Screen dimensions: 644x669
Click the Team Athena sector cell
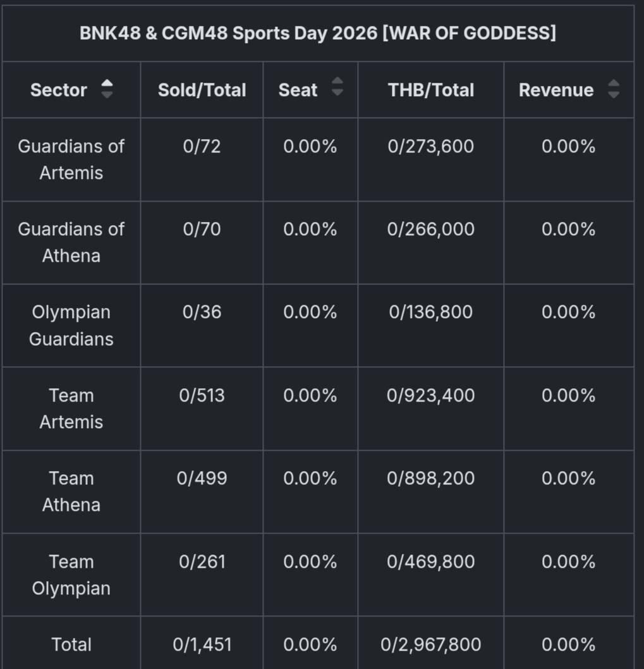(71, 491)
